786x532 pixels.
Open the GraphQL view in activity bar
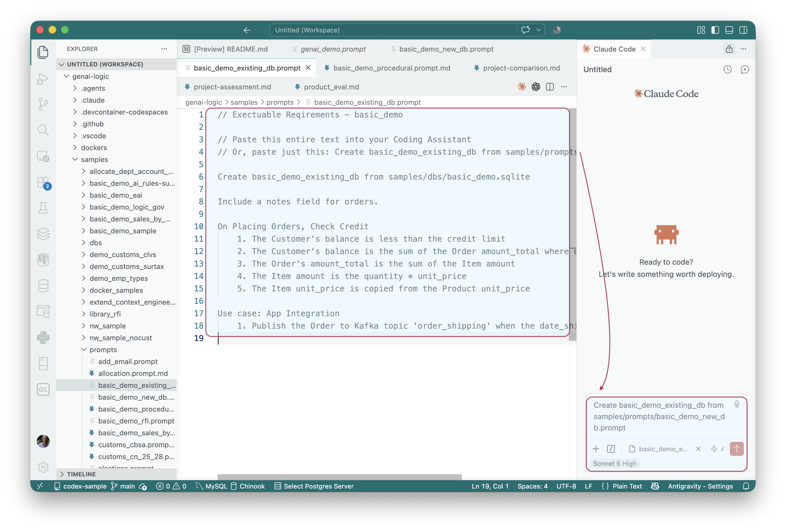tap(43, 389)
